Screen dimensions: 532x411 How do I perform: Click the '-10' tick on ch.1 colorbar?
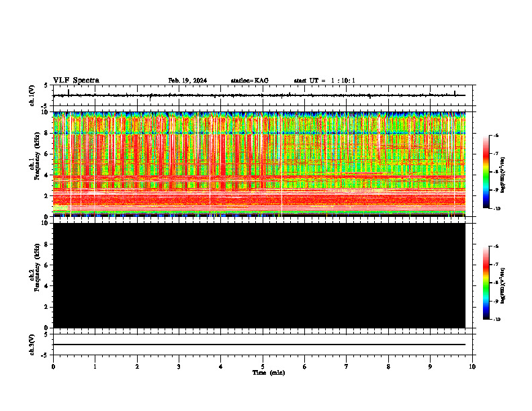pyautogui.click(x=496, y=209)
